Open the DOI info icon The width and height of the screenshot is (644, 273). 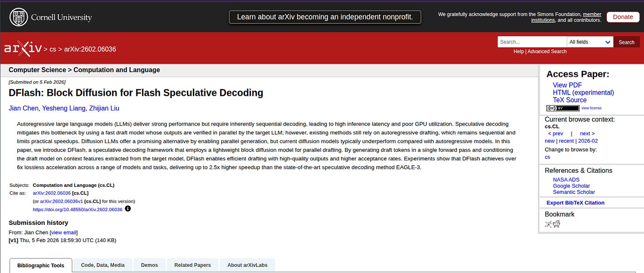[128, 209]
